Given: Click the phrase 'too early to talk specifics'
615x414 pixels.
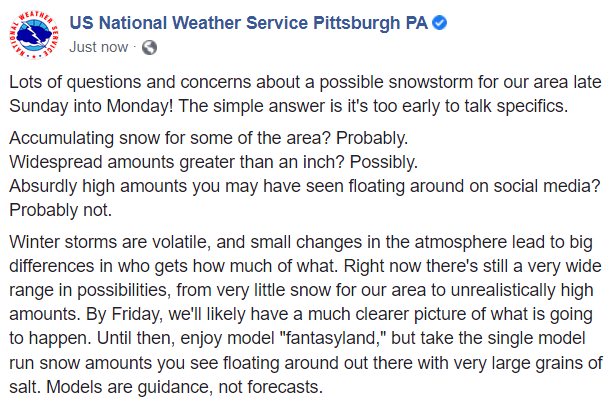Looking at the screenshot, I should (470, 106).
